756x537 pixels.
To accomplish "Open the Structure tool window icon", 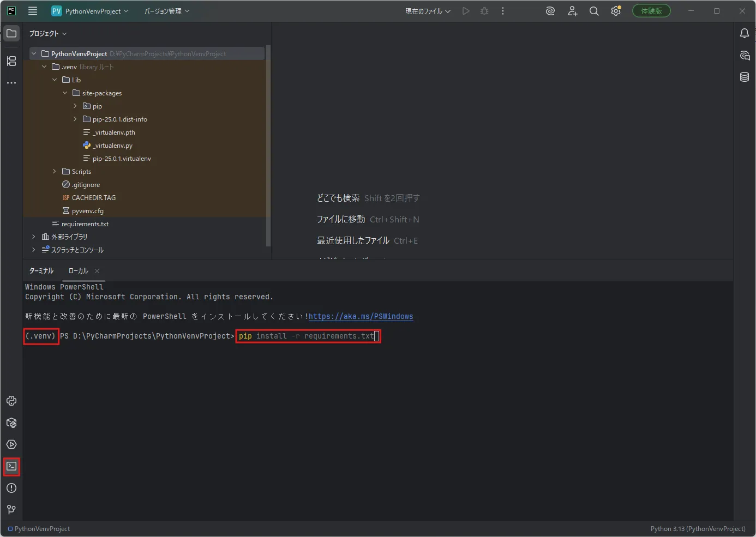I will point(11,61).
